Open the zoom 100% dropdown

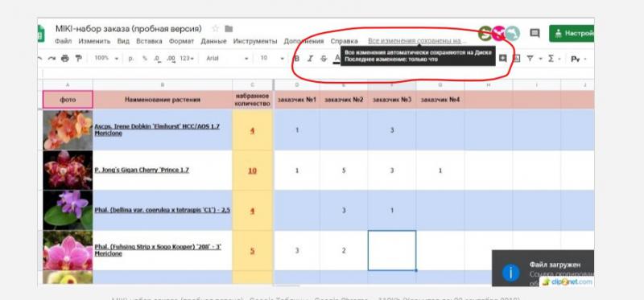click(x=106, y=58)
